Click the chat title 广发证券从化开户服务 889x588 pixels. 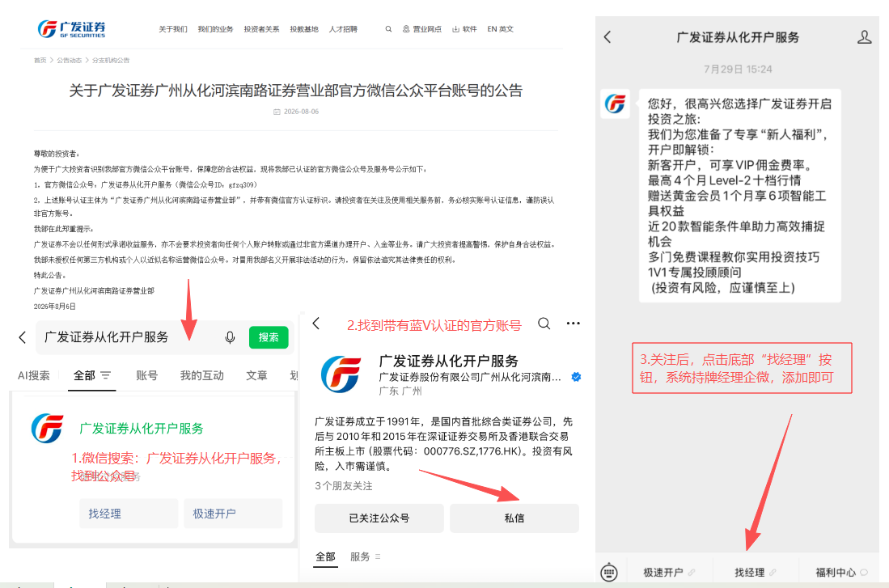coord(738,37)
